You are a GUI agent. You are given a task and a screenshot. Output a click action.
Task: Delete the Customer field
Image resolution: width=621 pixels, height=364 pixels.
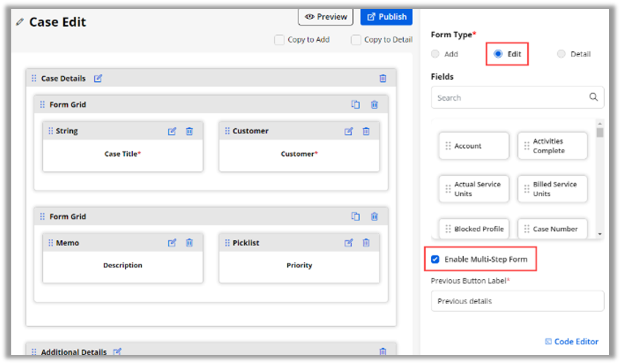(x=366, y=131)
